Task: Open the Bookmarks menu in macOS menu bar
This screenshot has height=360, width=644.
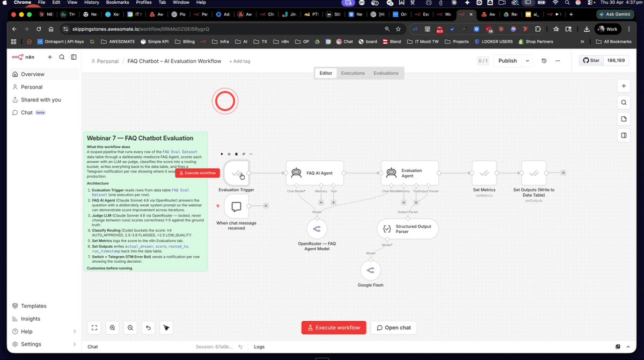Action: [118, 3]
